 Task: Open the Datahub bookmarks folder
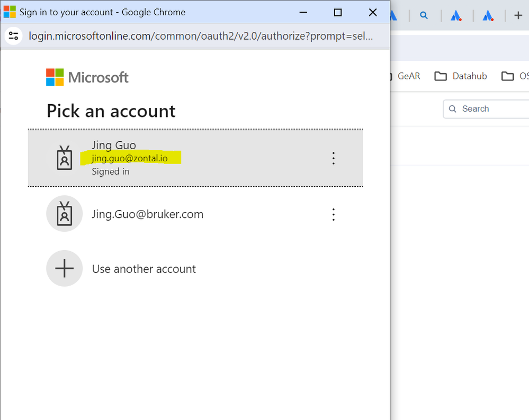click(461, 76)
